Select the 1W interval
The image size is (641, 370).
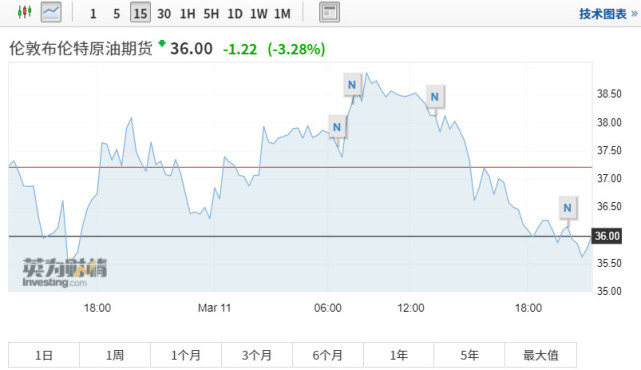tap(259, 14)
